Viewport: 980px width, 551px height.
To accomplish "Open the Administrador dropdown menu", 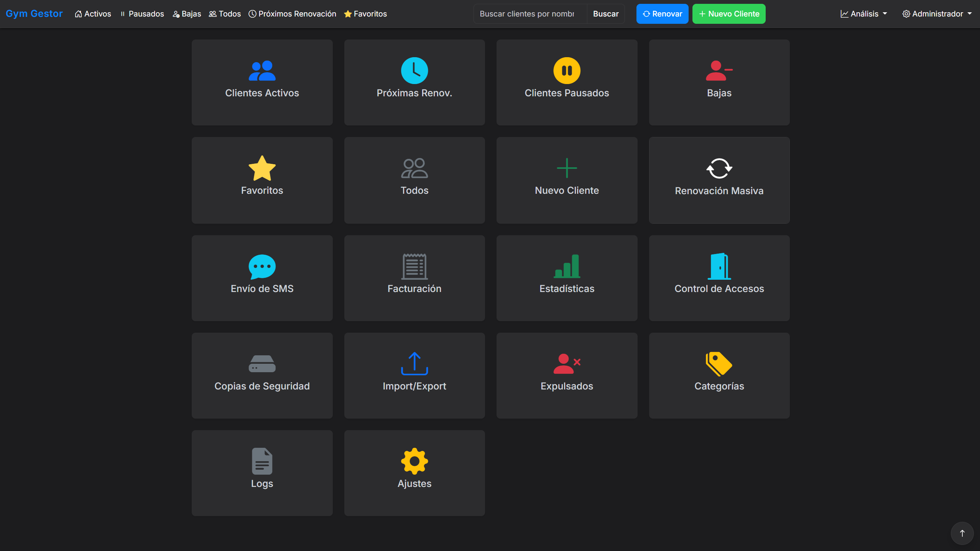I will pyautogui.click(x=937, y=13).
